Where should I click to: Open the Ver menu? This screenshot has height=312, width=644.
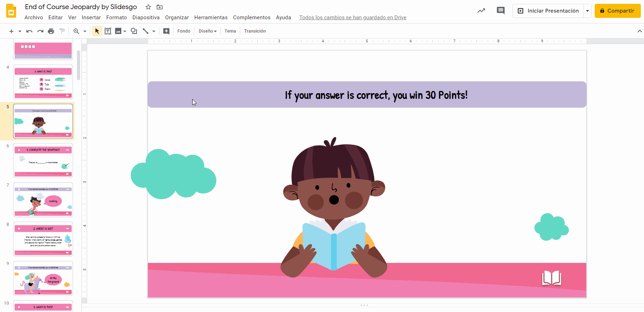(x=72, y=18)
